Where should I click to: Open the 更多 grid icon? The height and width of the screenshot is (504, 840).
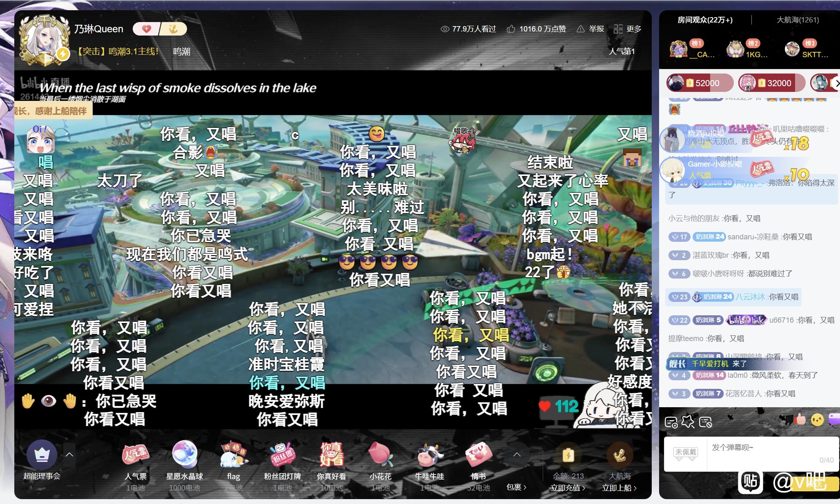(x=618, y=29)
